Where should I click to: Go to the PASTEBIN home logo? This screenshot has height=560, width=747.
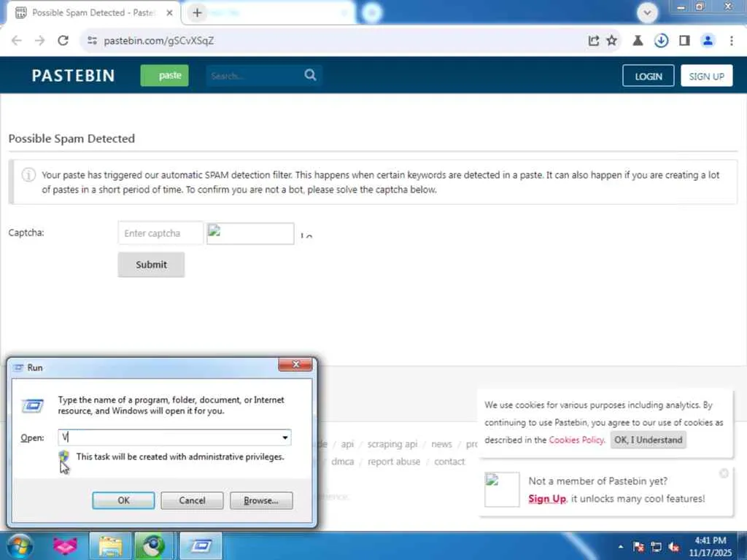74,75
